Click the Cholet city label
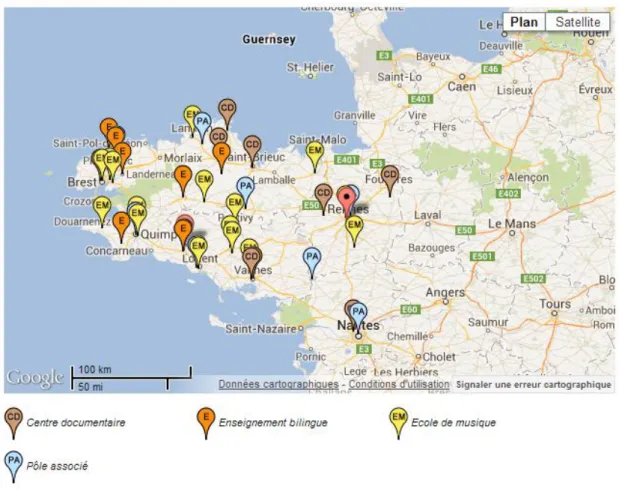This screenshot has height=489, width=619. [439, 357]
